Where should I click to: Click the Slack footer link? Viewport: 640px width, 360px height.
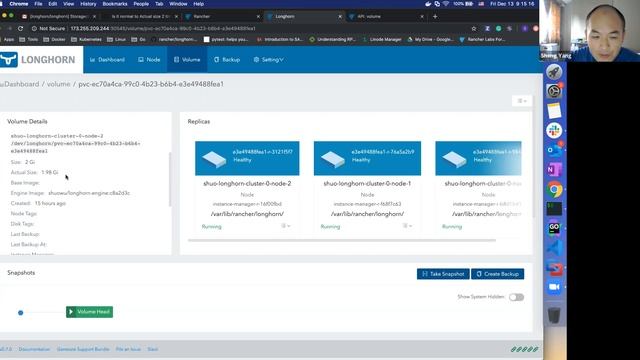click(153, 349)
